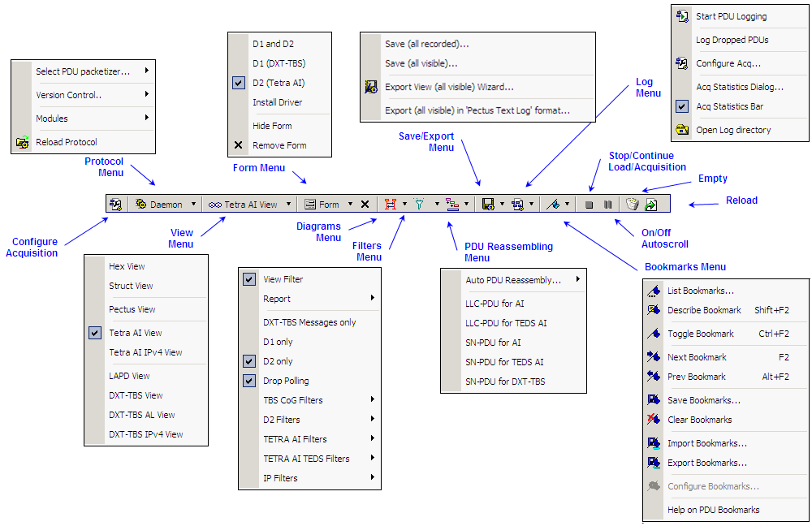This screenshot has height=526, width=812.
Task: Toggle Acq Statistics Bar checked item
Action: pyautogui.click(x=729, y=106)
